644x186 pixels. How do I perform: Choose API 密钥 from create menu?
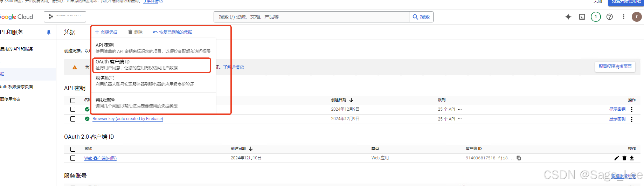[153, 48]
